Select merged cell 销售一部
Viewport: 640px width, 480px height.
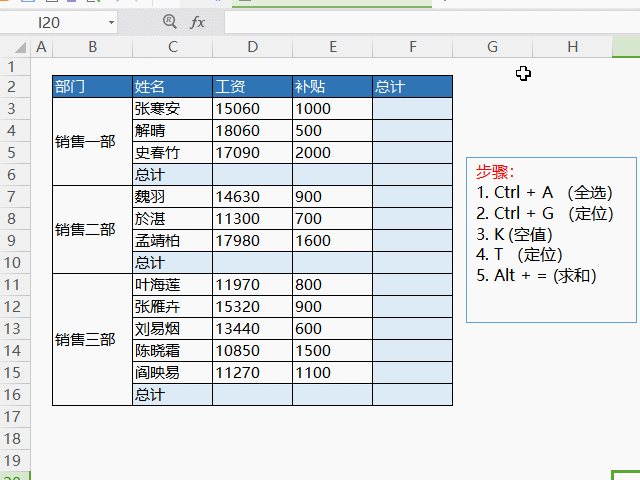[x=93, y=142]
